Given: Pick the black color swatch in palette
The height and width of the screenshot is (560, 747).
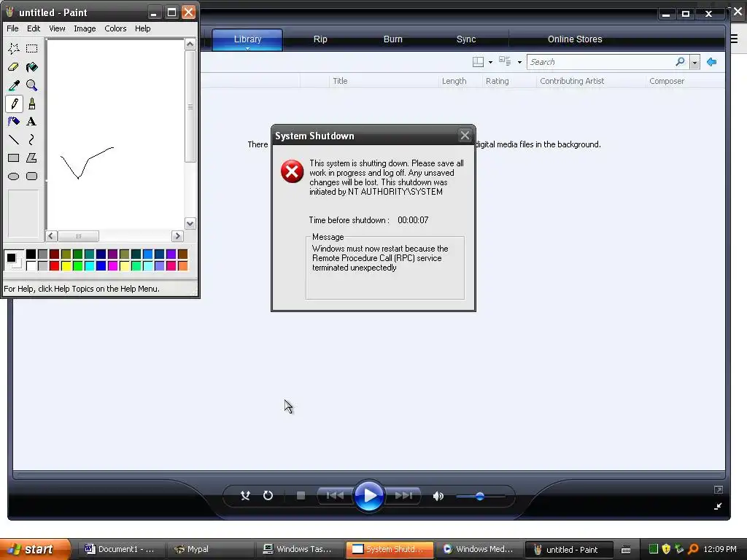Looking at the screenshot, I should pos(31,254).
